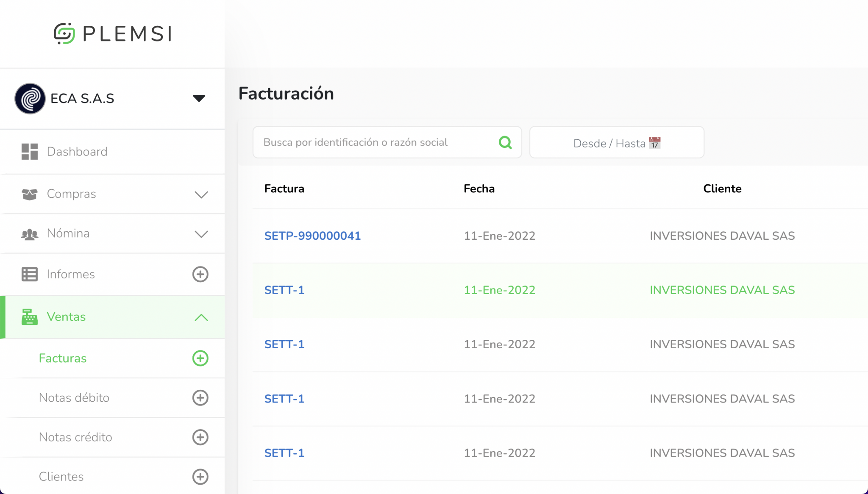Open invoice SETP-990000041

pos(312,236)
